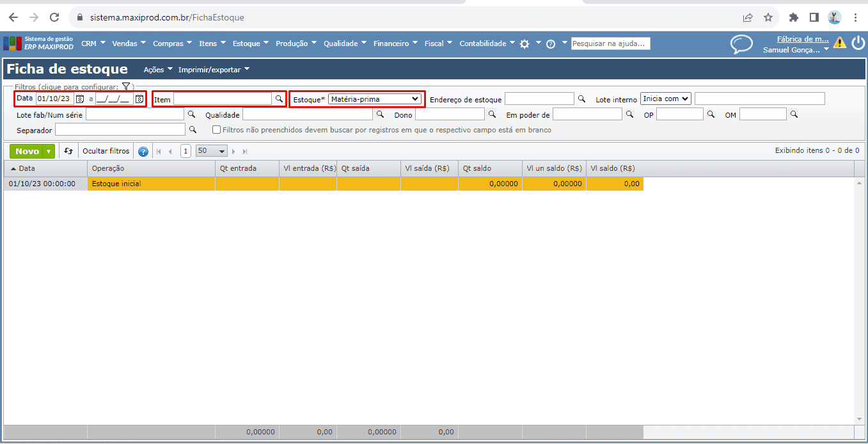Open the CRM menu
Image resolution: width=868 pixels, height=444 pixels.
pos(93,44)
